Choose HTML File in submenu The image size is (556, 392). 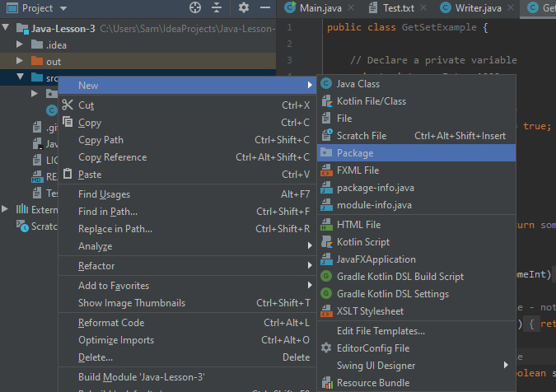(358, 225)
